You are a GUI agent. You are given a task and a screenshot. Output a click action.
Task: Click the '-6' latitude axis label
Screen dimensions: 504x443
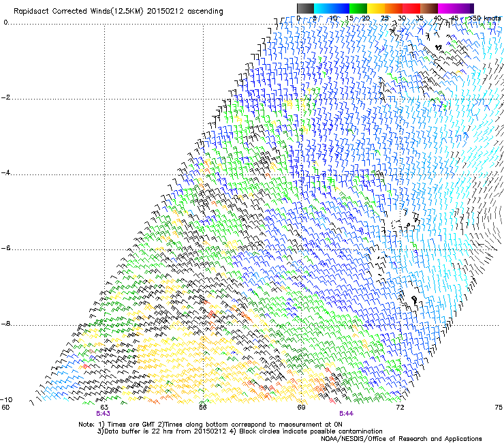click(x=6, y=248)
